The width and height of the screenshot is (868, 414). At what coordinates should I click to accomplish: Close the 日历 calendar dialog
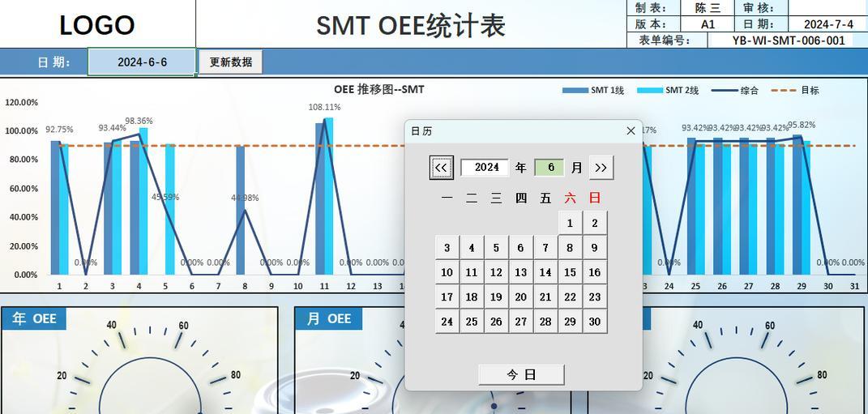click(631, 131)
